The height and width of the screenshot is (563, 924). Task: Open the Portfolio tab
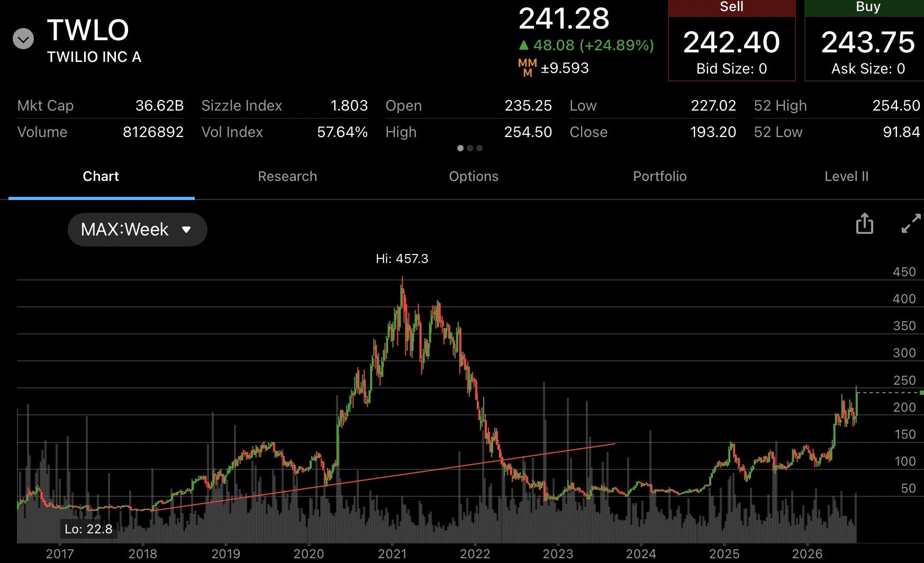[660, 176]
